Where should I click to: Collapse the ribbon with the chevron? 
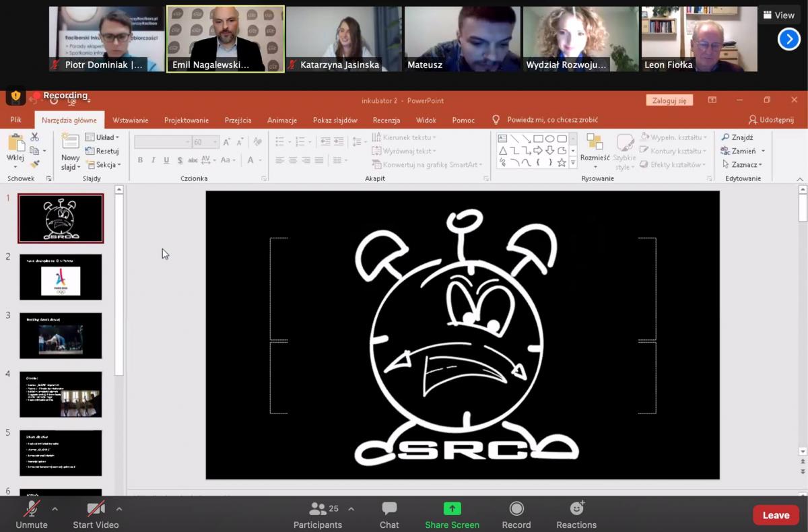(x=800, y=179)
